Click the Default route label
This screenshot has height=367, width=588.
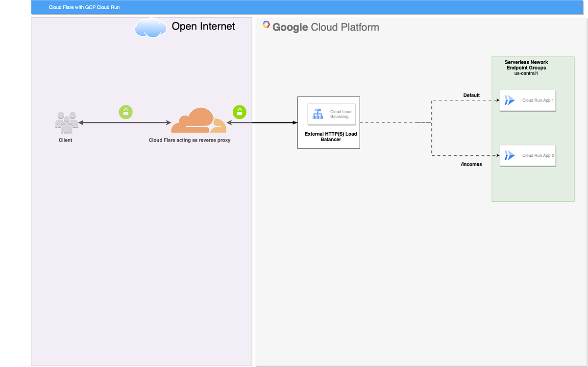pyautogui.click(x=472, y=95)
